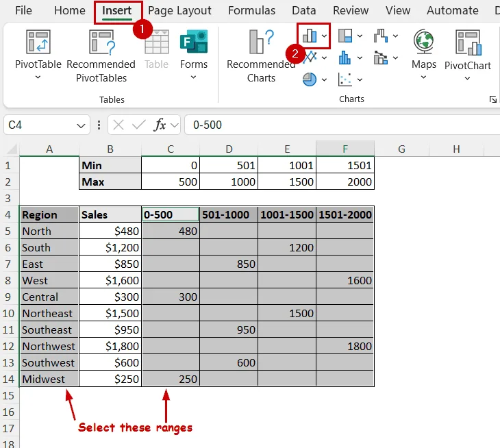Switch to the Data tab
The height and width of the screenshot is (448, 500).
pos(304,10)
